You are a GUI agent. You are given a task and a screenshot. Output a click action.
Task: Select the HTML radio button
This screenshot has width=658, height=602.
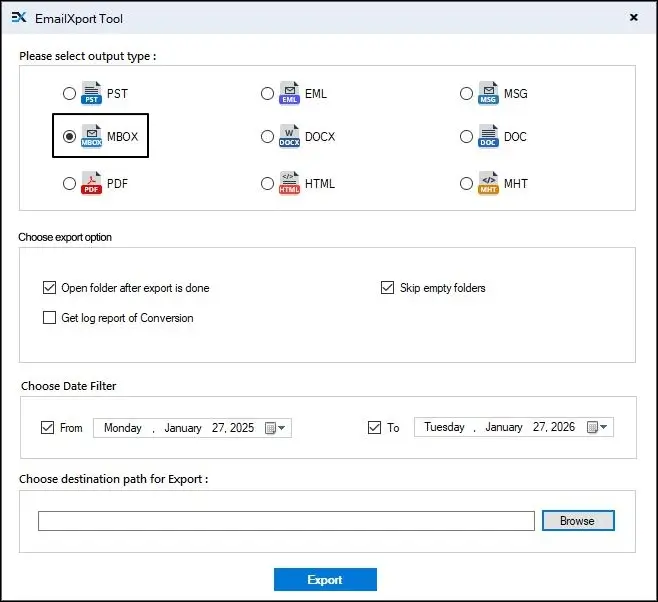tap(267, 183)
